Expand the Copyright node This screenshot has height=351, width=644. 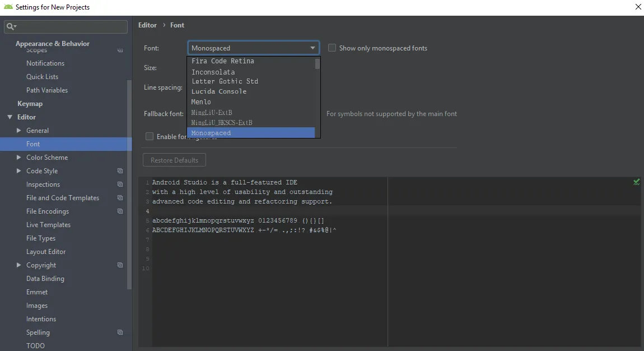point(18,265)
